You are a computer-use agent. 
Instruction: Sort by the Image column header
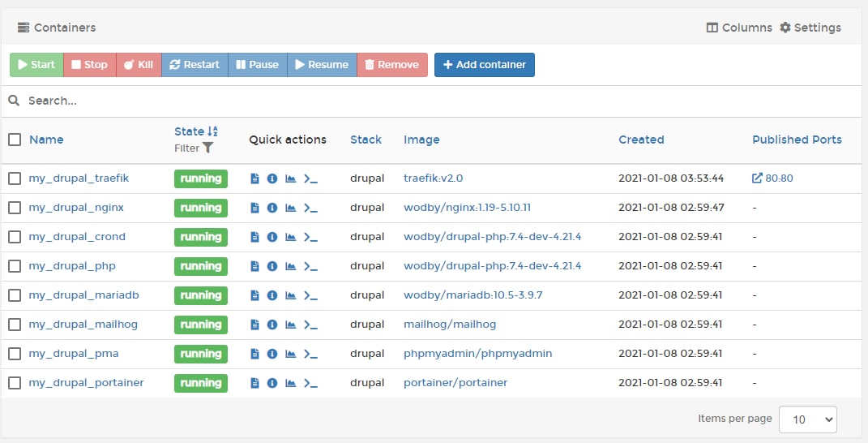(421, 140)
